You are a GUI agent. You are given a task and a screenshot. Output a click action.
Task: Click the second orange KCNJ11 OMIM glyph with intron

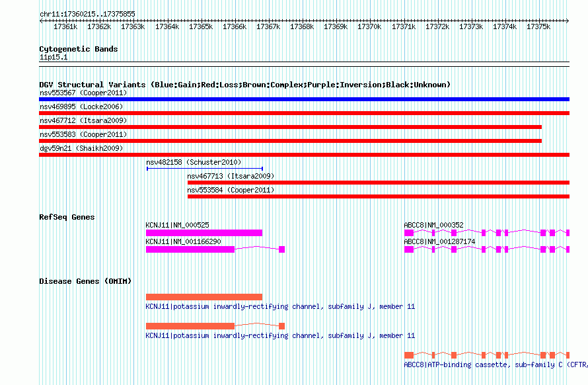point(215,326)
